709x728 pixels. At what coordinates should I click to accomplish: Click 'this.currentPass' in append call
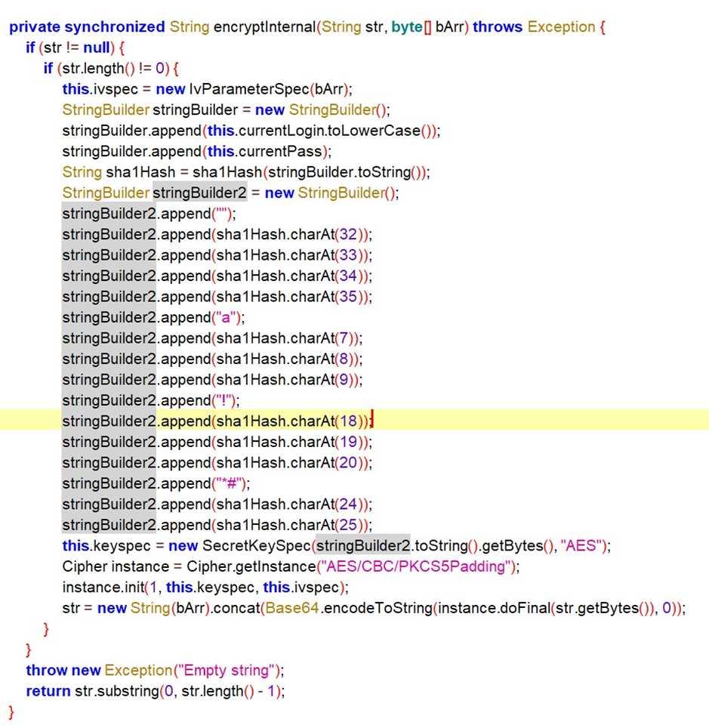point(265,151)
